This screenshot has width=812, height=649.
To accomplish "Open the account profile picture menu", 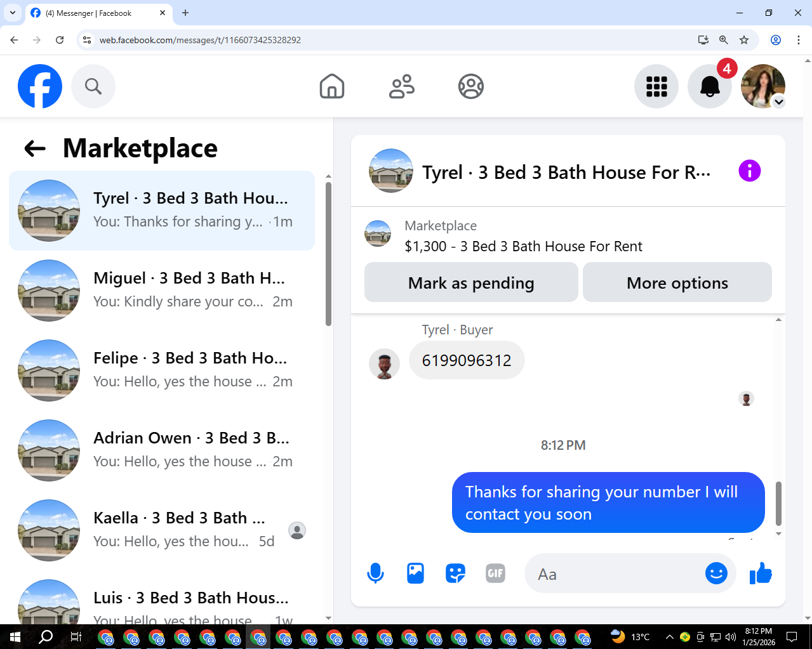I will [763, 86].
